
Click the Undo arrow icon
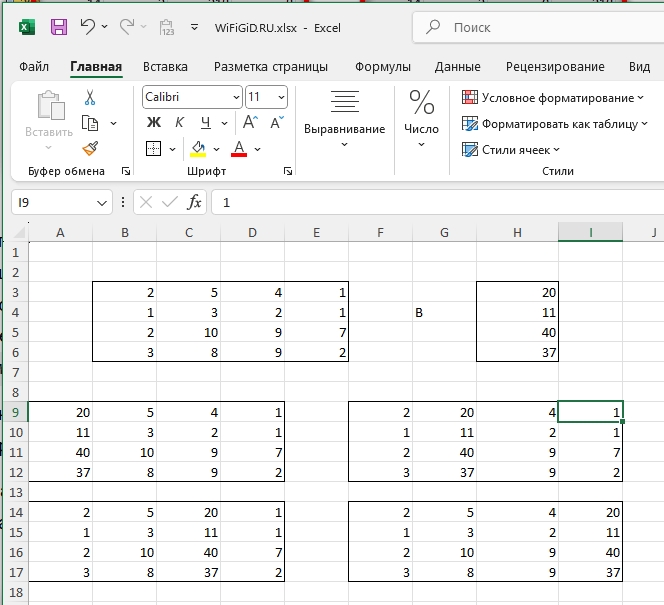pyautogui.click(x=88, y=27)
